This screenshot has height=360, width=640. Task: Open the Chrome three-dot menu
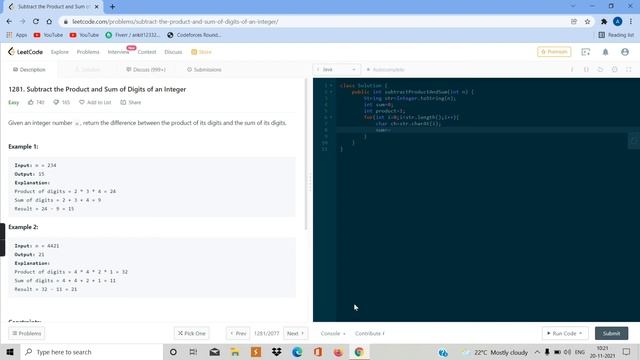point(631,22)
